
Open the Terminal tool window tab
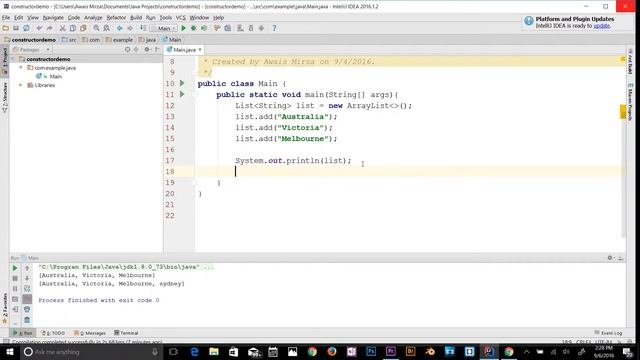127,333
